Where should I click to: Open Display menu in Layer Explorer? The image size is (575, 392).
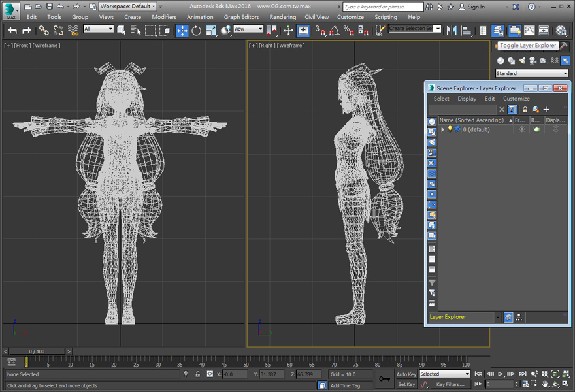coord(467,99)
